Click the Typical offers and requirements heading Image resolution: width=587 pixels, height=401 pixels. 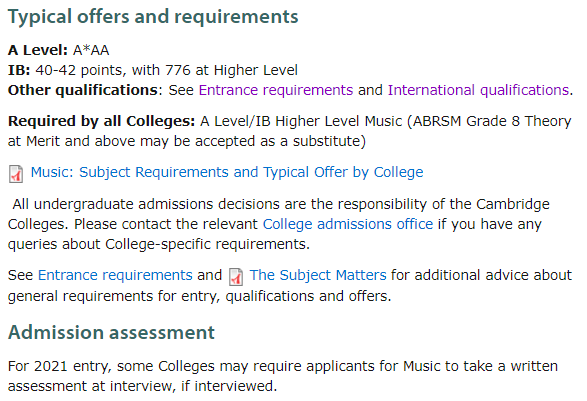point(153,17)
